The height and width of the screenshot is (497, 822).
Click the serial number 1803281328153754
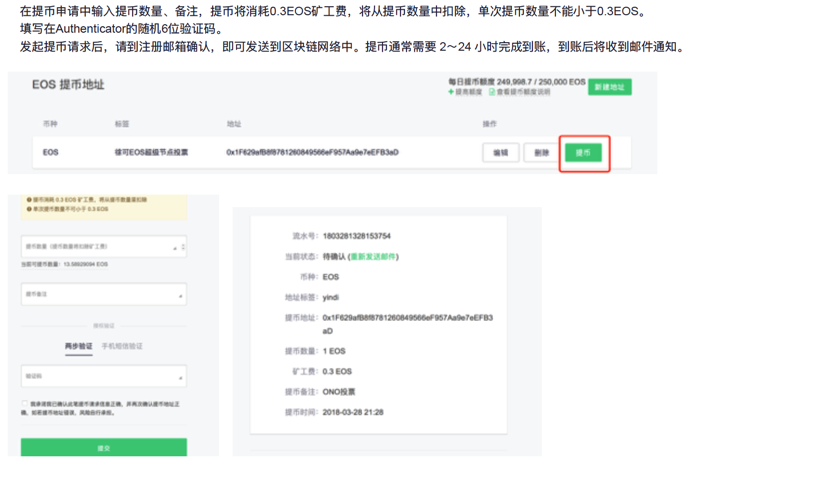[356, 236]
